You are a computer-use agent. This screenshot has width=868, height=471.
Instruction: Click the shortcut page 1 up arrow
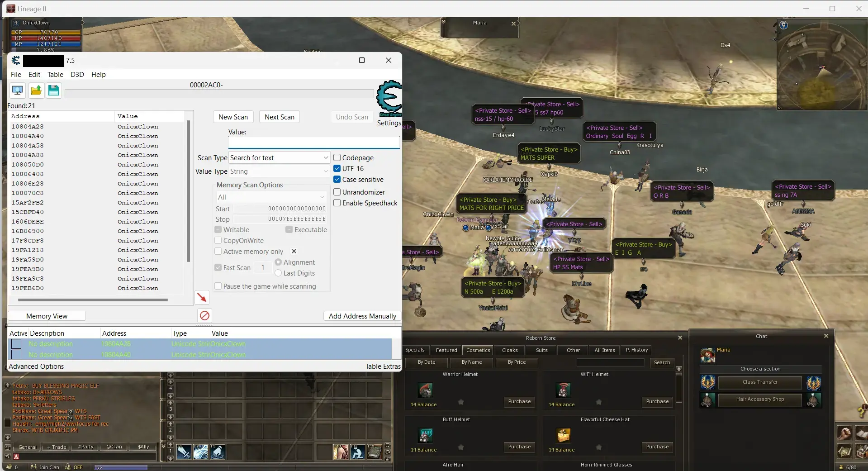click(171, 444)
